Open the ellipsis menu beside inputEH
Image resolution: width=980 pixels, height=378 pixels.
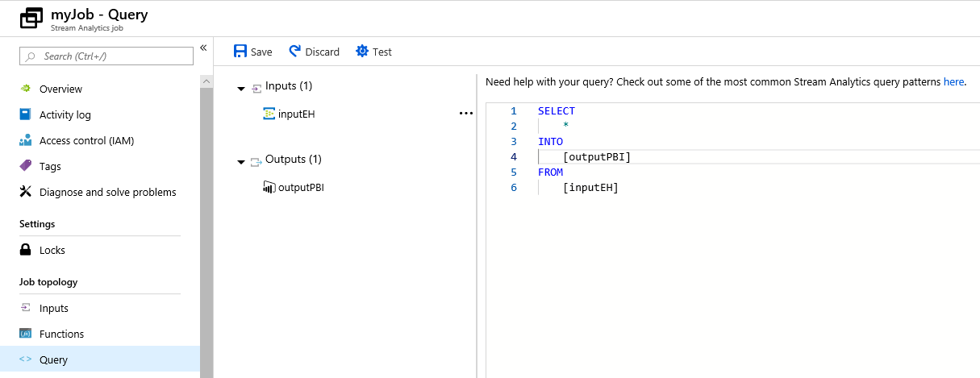465,114
